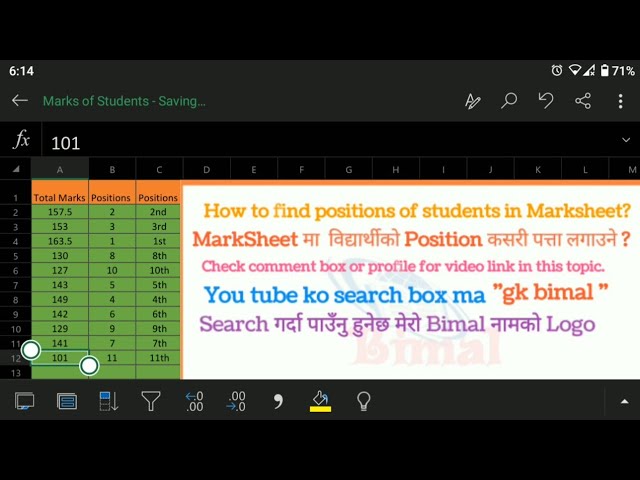This screenshot has width=640, height=480.
Task: Open the search magnifier icon
Action: coord(509,100)
